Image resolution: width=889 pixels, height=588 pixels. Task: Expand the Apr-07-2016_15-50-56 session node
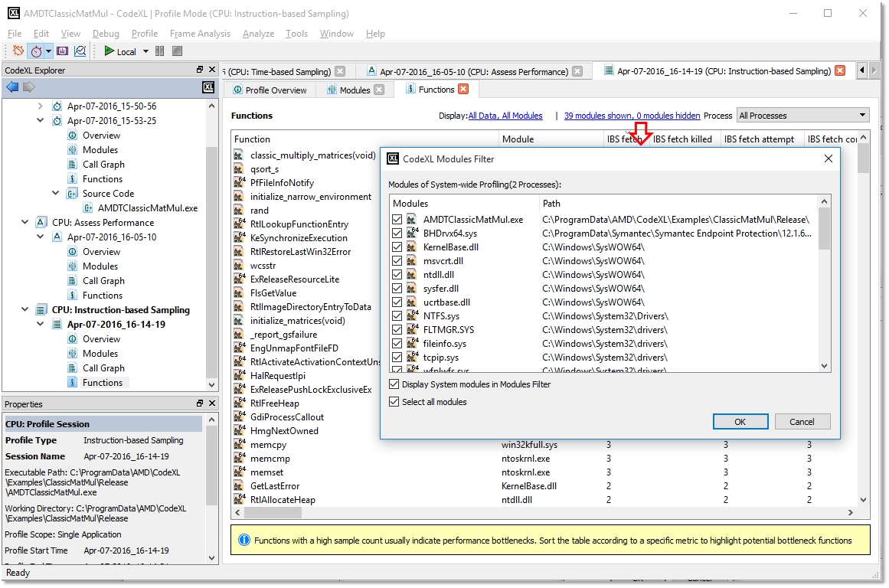pos(40,106)
